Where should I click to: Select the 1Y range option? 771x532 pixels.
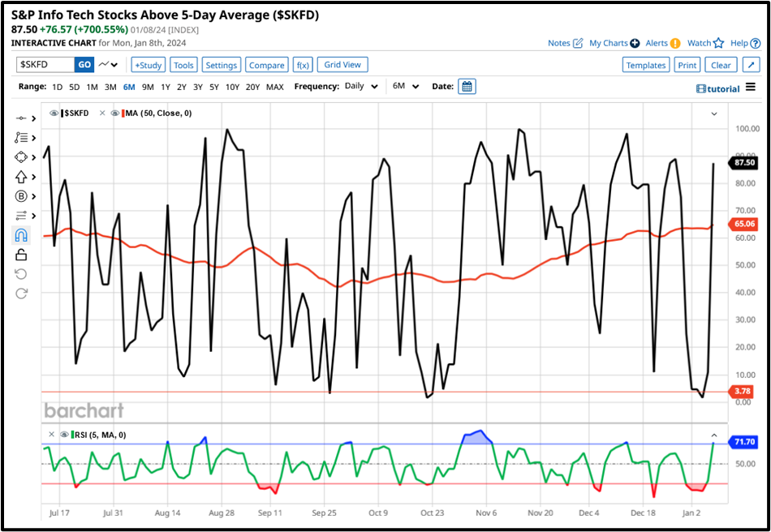tap(165, 87)
